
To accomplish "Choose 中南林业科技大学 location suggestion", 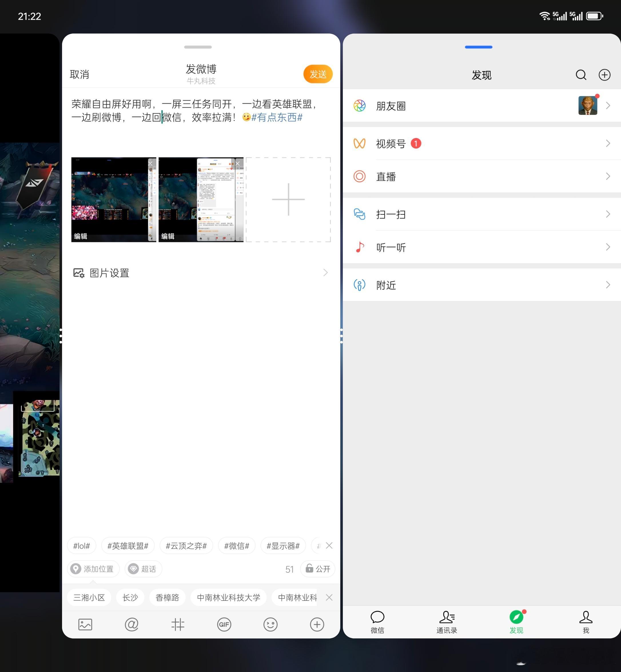I will click(228, 597).
